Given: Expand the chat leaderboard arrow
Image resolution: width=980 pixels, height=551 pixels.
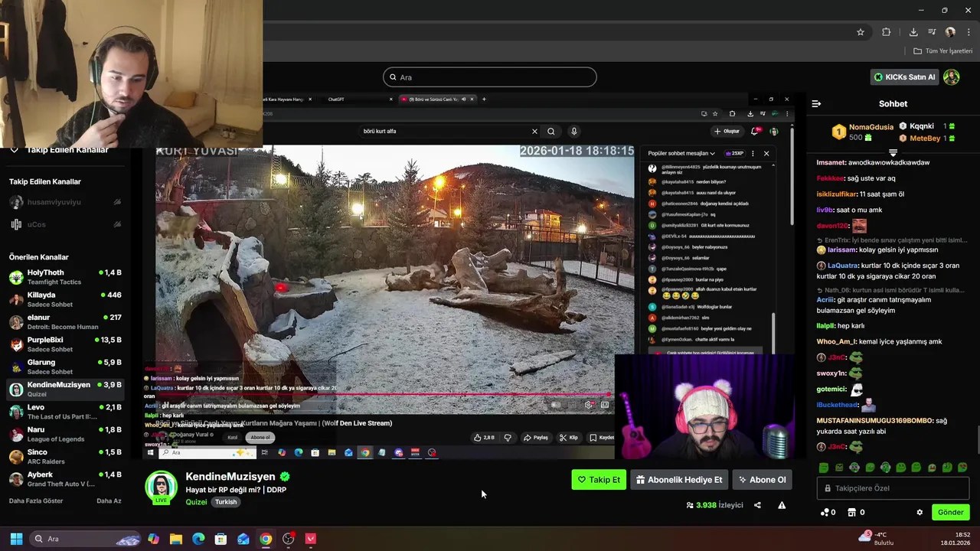Looking at the screenshot, I should click(893, 153).
